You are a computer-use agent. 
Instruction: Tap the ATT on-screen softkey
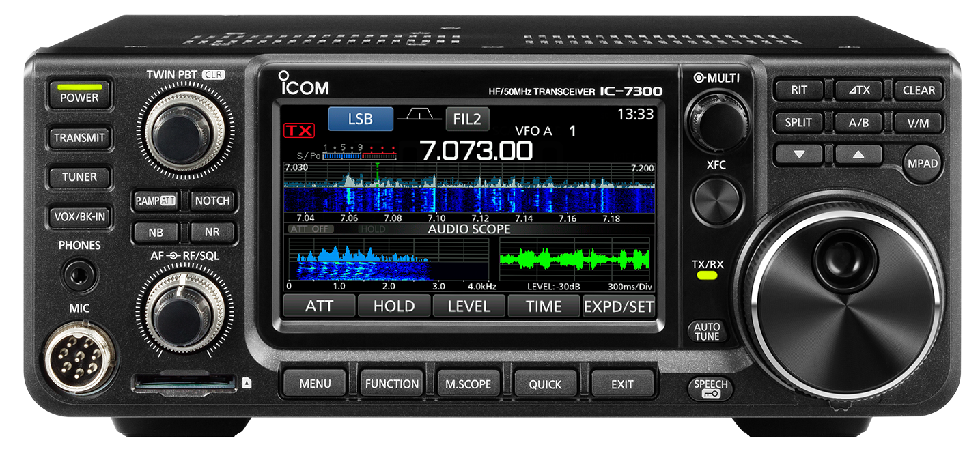click(319, 306)
